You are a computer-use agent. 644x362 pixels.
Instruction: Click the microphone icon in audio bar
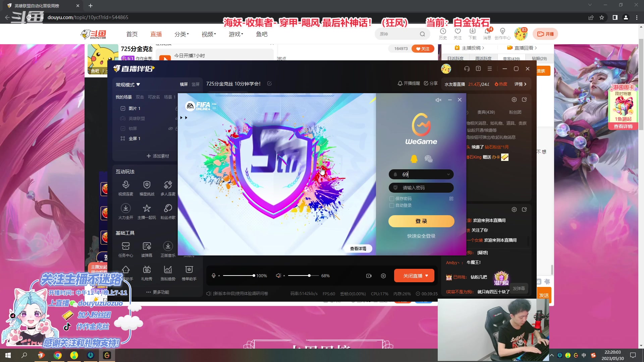[214, 276]
